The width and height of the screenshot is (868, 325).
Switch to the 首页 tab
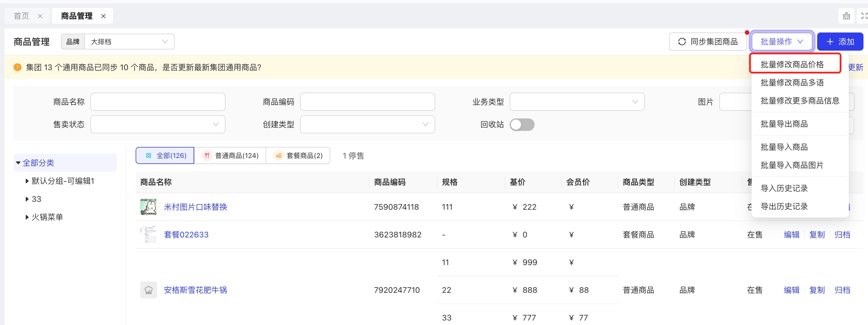[21, 16]
